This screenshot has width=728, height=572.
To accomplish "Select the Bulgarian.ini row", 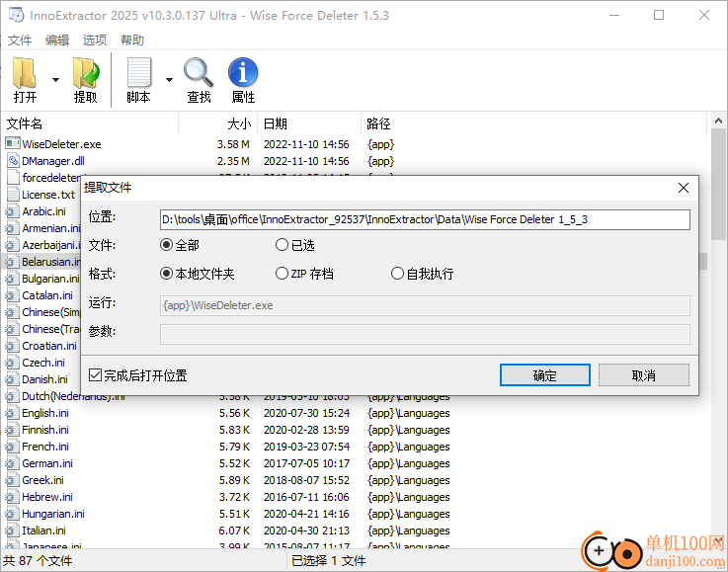I will pyautogui.click(x=42, y=279).
